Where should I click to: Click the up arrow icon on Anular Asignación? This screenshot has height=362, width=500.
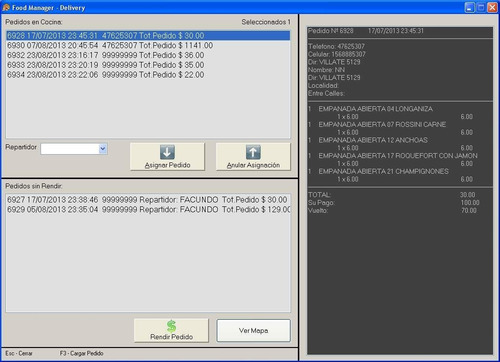click(253, 152)
